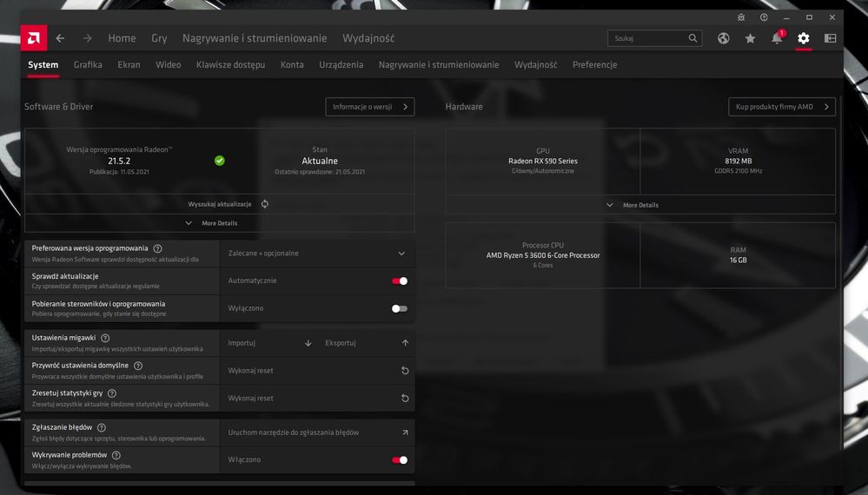Click launch arrow icon for bug report tool

(405, 432)
